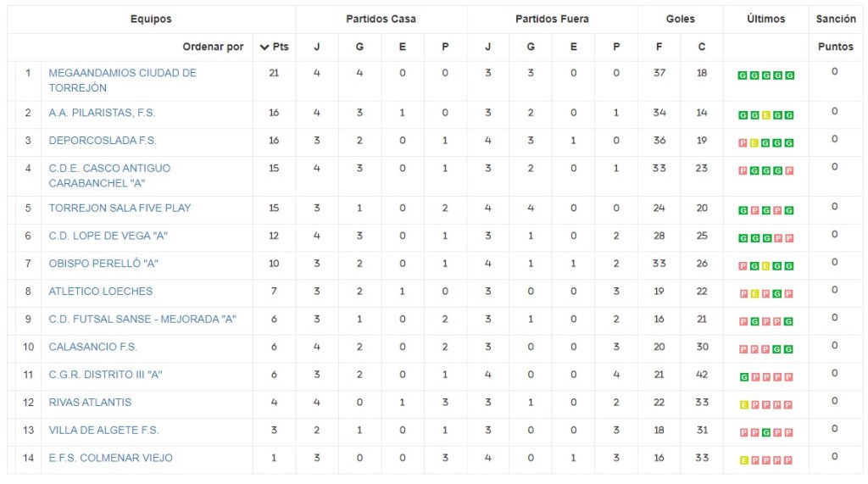Click yellow E badge in Rivas Atlantis row
This screenshot has width=868, height=484.
pyautogui.click(x=743, y=405)
